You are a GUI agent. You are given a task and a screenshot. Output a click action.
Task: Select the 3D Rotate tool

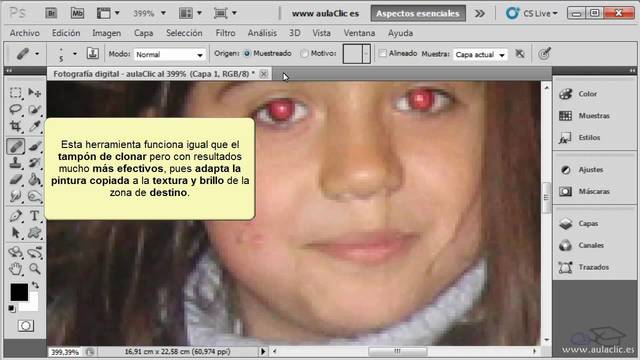click(16, 252)
